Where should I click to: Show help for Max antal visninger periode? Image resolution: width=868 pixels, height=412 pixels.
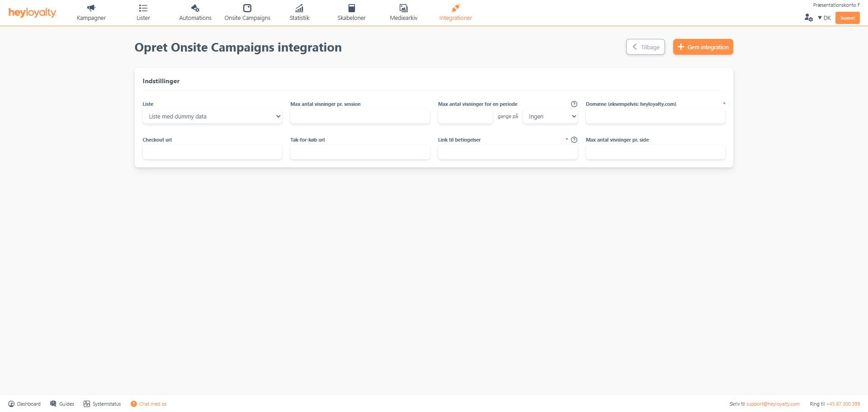[x=574, y=104]
